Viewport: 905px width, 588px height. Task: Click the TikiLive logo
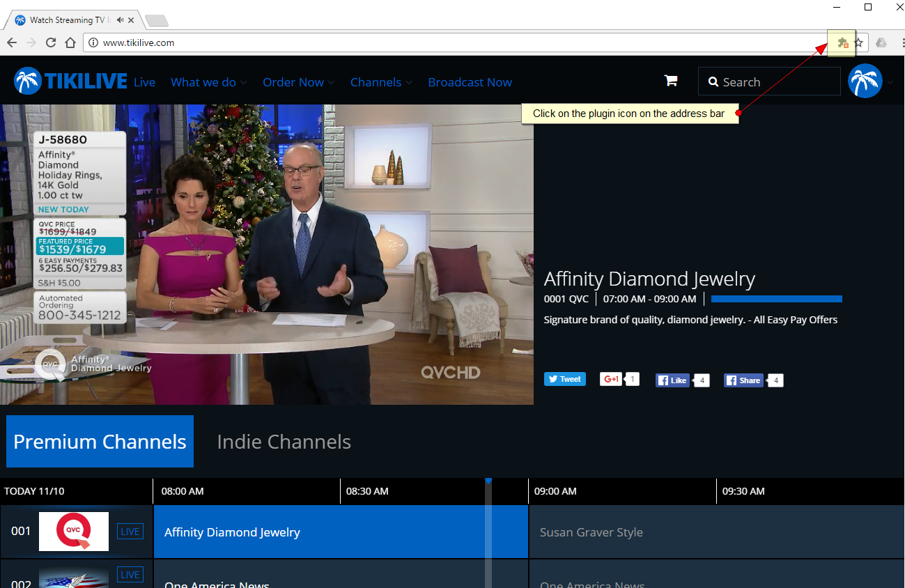(70, 82)
